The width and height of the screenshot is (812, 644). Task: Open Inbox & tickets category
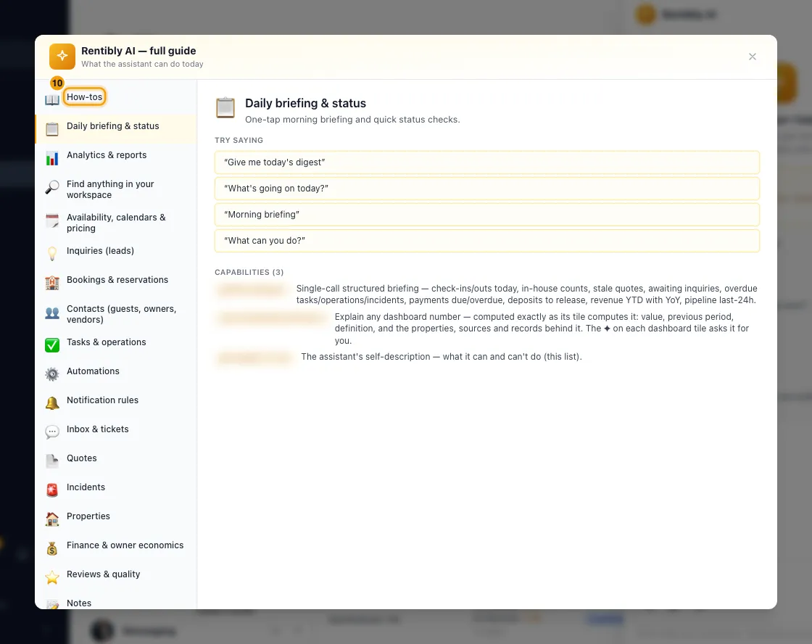coord(116,432)
